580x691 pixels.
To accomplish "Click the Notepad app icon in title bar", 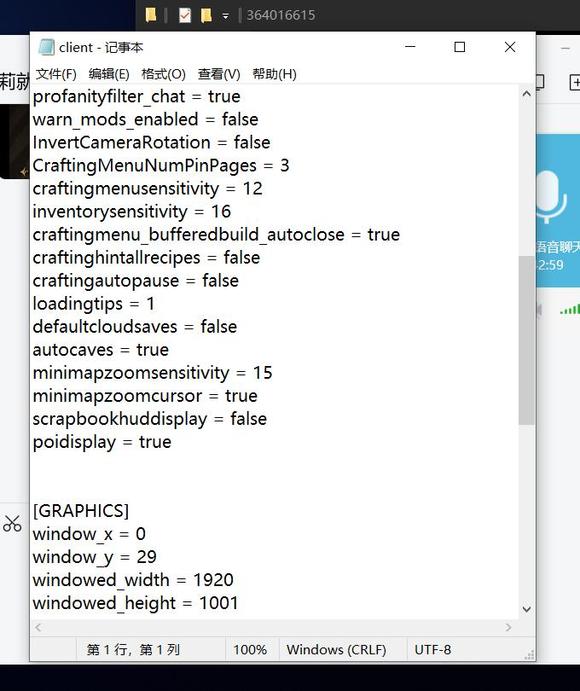I will pos(46,47).
